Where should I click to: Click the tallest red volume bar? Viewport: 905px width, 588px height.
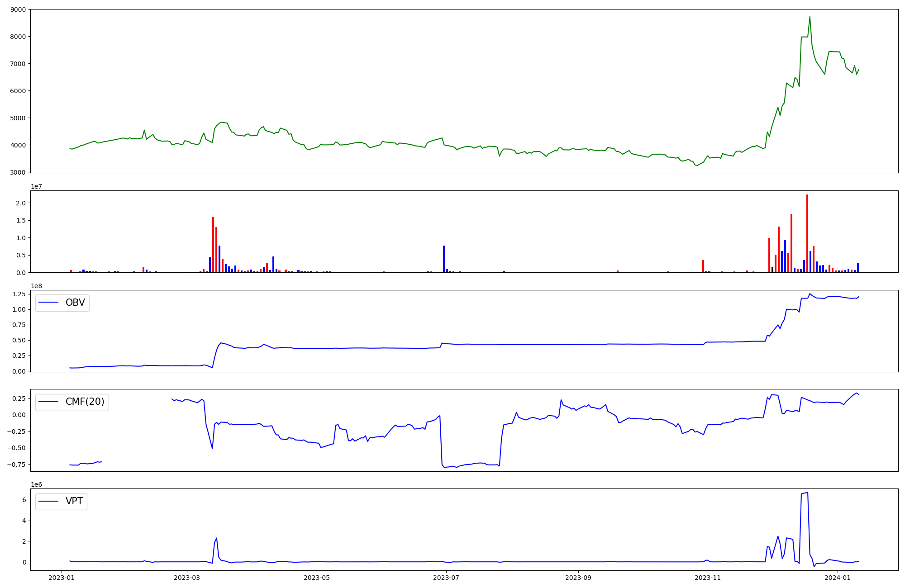point(807,233)
